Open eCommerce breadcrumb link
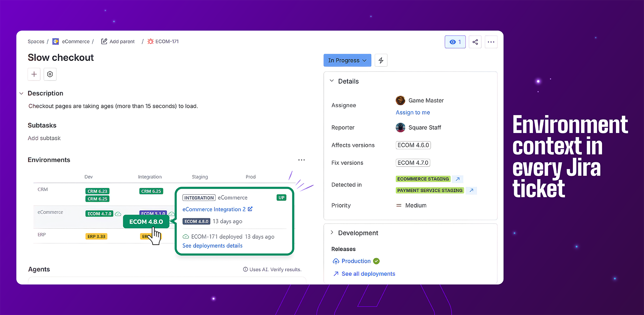Image resolution: width=644 pixels, height=315 pixels. (76, 41)
